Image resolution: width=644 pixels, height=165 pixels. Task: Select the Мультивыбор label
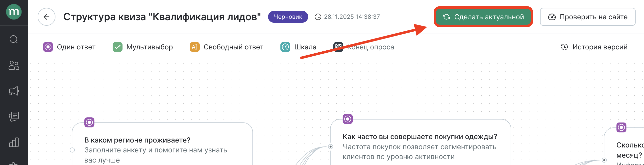click(x=149, y=47)
